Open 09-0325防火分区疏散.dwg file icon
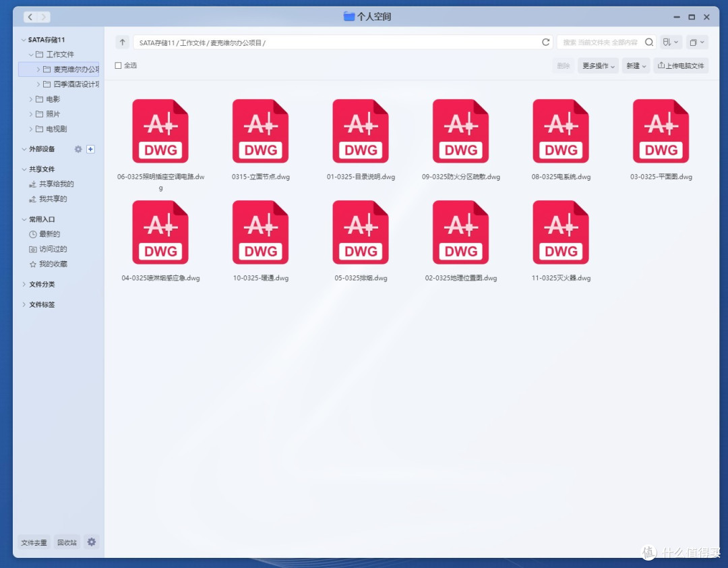The width and height of the screenshot is (728, 568). coord(460,131)
